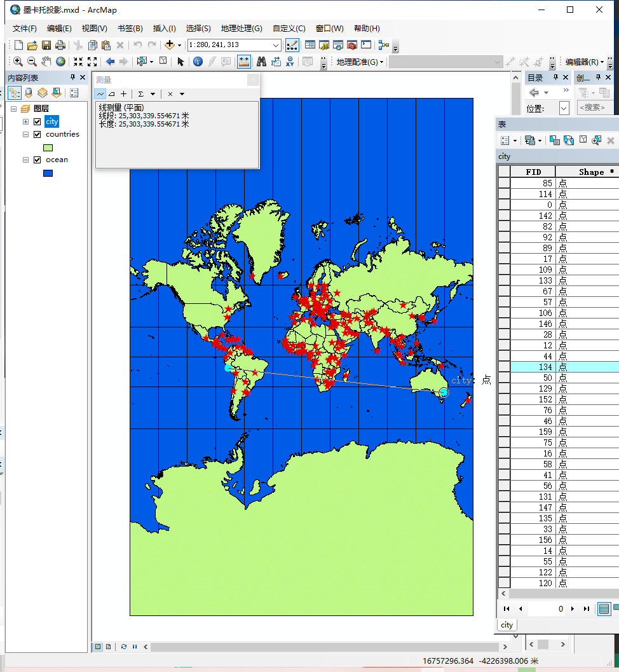Click the Full Extent globe icon

(61, 62)
